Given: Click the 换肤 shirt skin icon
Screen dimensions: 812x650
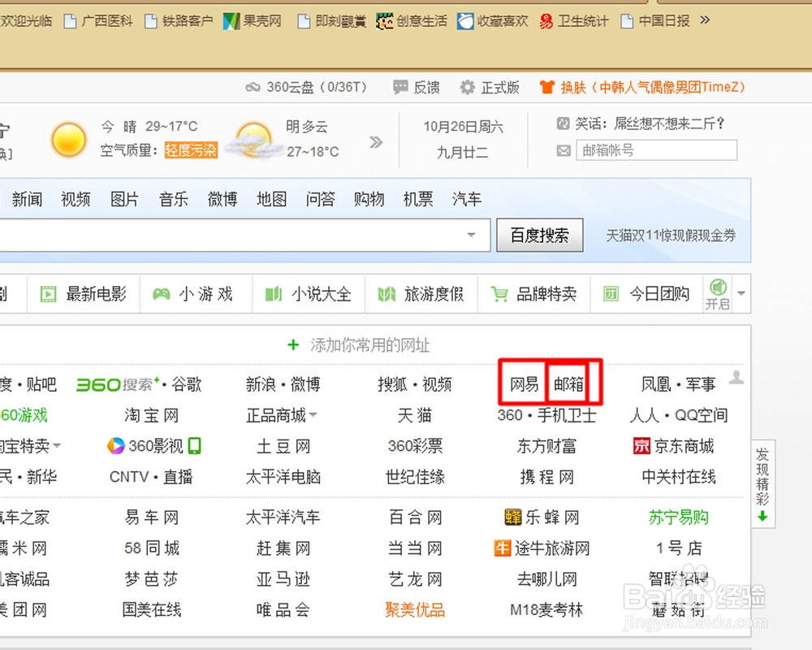Looking at the screenshot, I should (x=546, y=87).
